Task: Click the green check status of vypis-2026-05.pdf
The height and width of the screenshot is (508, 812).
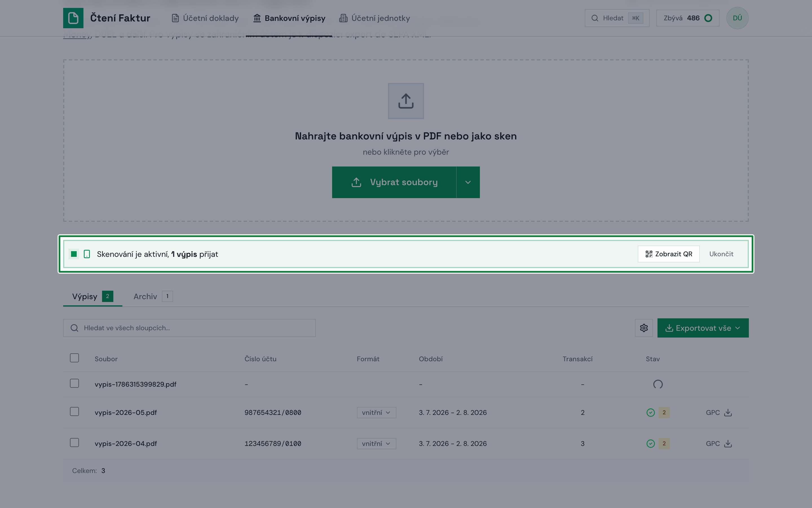Action: click(651, 413)
